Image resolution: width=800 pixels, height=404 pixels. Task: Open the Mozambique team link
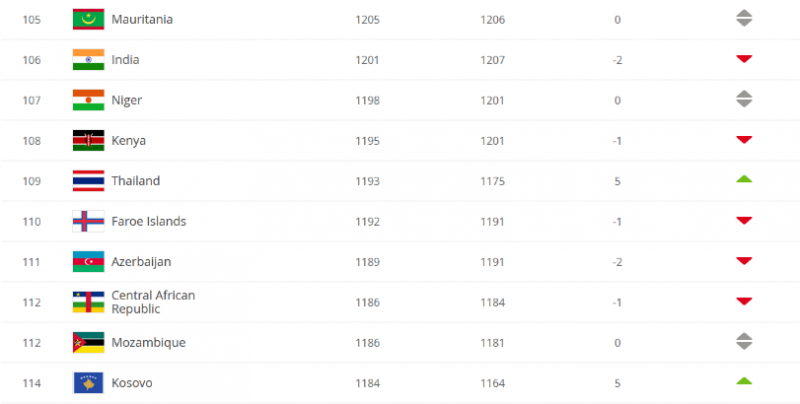(x=148, y=343)
